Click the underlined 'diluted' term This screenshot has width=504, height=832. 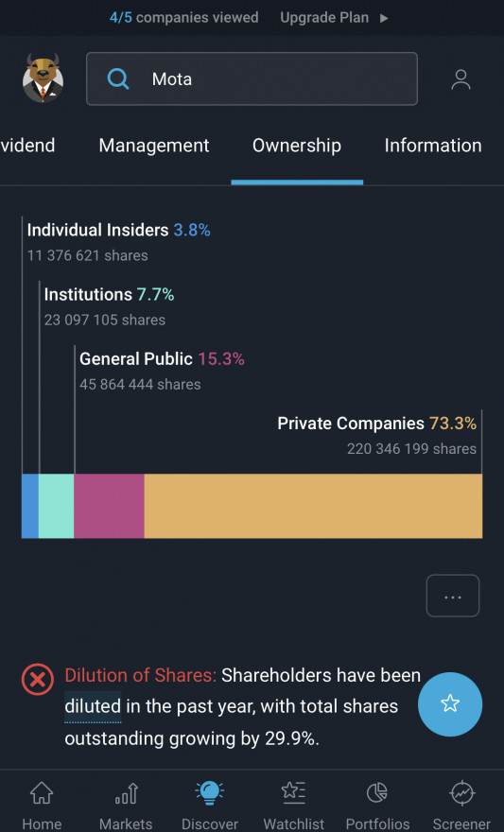click(93, 706)
